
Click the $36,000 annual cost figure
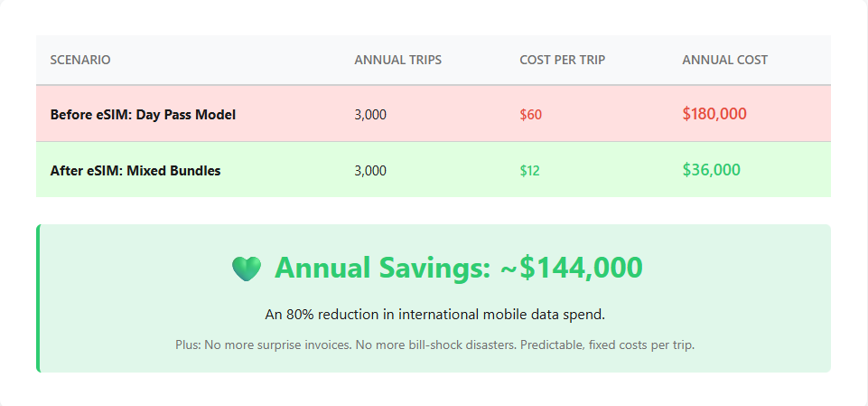click(x=711, y=169)
